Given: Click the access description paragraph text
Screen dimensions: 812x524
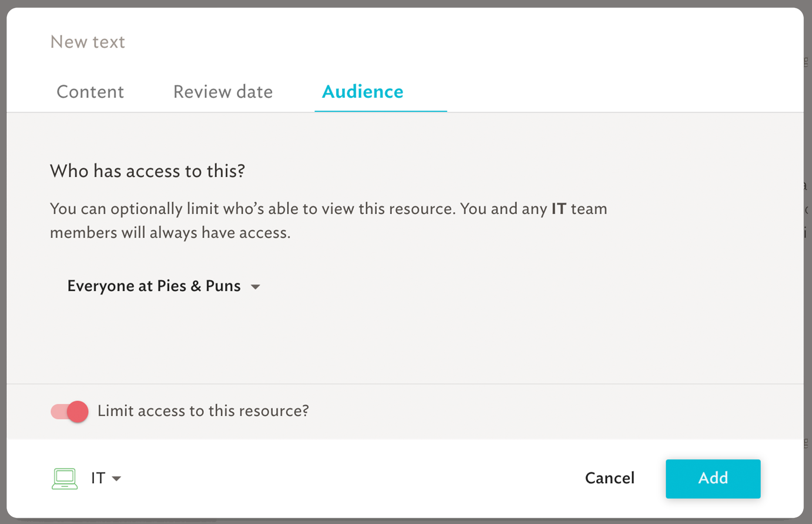Looking at the screenshot, I should coord(328,221).
